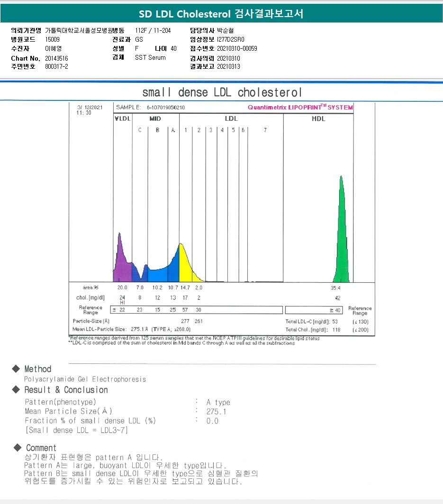
Task: Click 'Mean LDL-Particle Size: 275.1 Å' in chart
Action: pos(110,330)
